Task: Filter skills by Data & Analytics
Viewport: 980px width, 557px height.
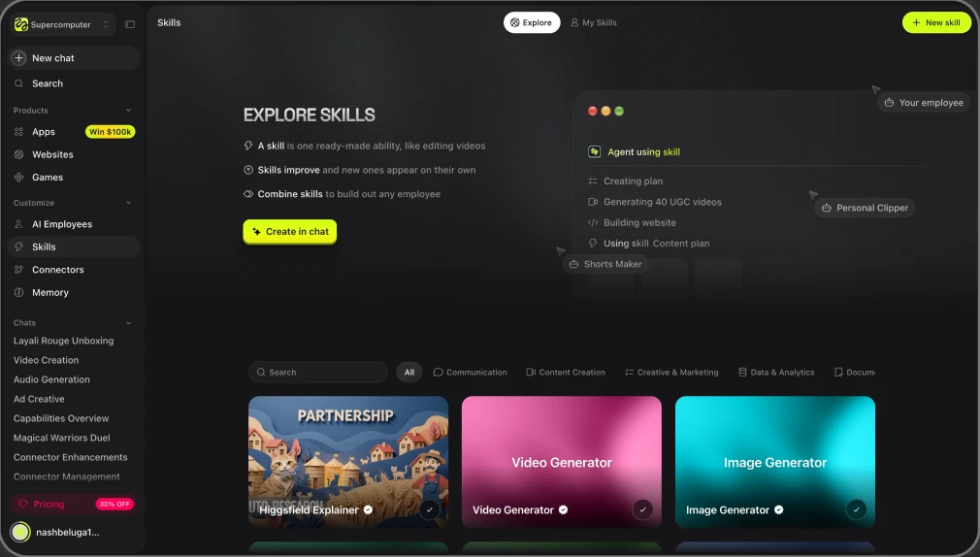Action: [776, 372]
